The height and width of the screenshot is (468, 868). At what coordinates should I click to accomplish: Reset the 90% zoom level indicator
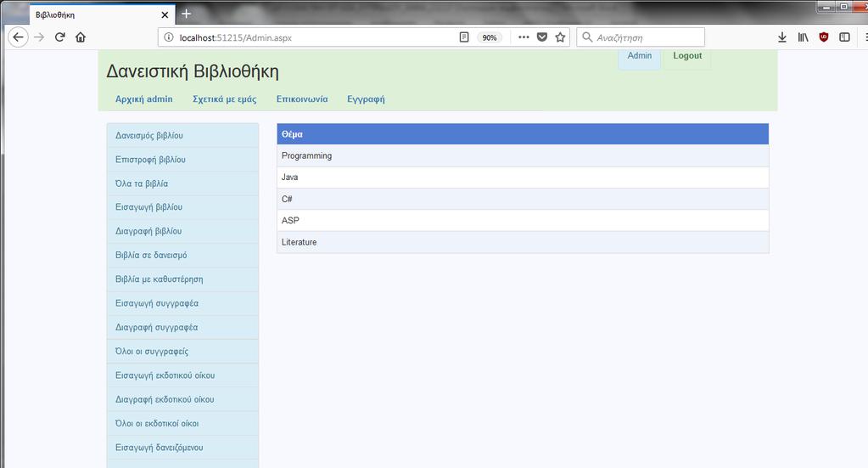490,37
